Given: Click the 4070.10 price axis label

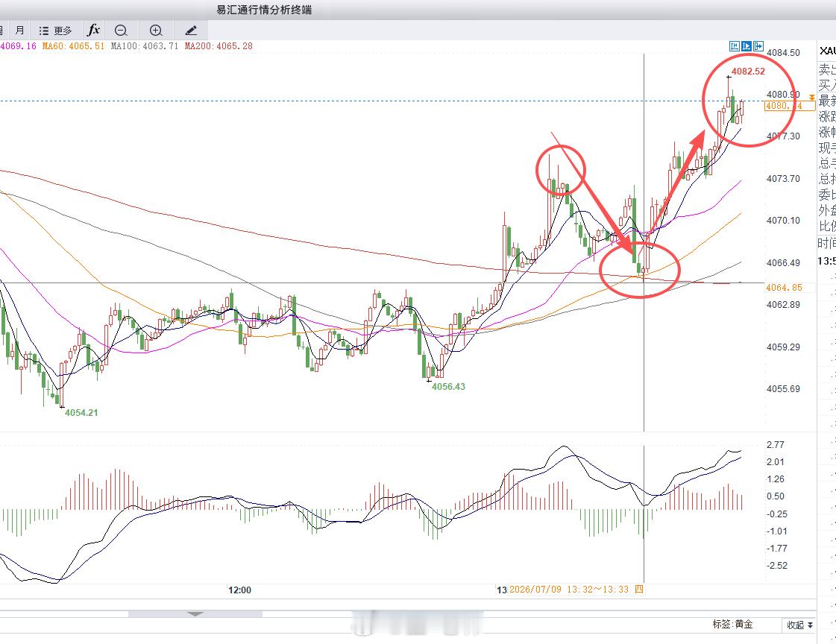Looking at the screenshot, I should click(x=783, y=221).
